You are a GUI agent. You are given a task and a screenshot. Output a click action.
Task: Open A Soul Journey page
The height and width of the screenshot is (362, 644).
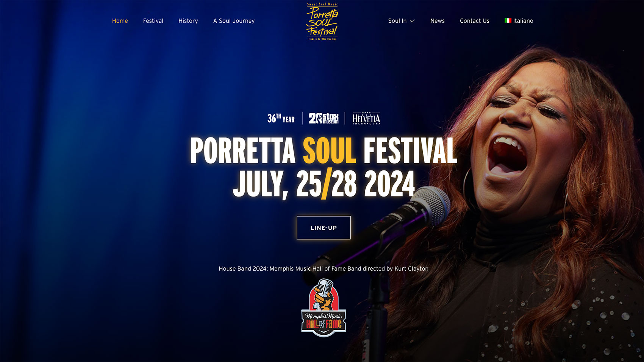pos(234,21)
